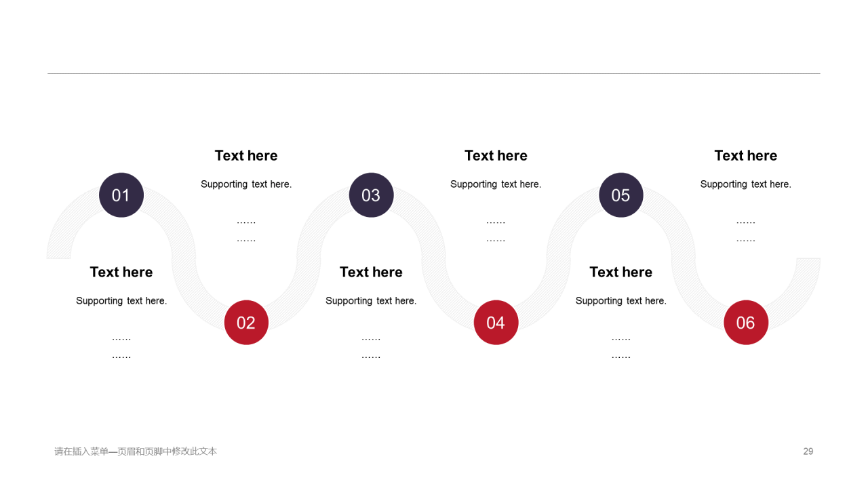This screenshot has height=488, width=868.
Task: Click the Chinese footer text placeholder
Action: tap(136, 451)
